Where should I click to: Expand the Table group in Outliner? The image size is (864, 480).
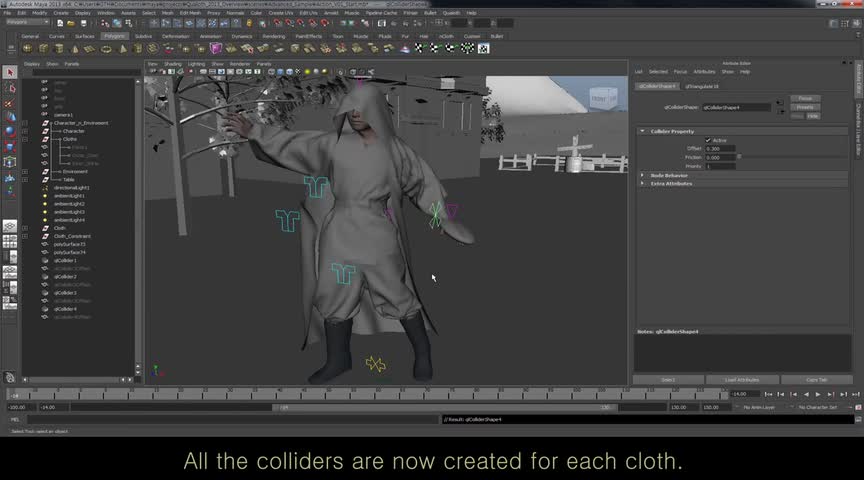pos(25,180)
